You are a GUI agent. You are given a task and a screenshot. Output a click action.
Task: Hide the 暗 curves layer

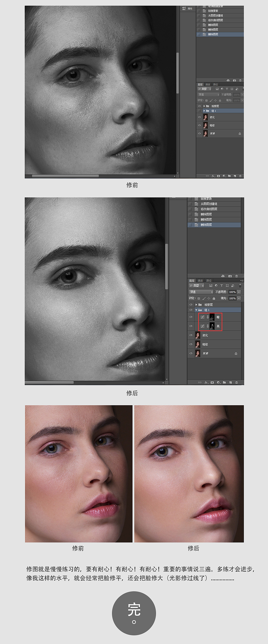coord(191,317)
